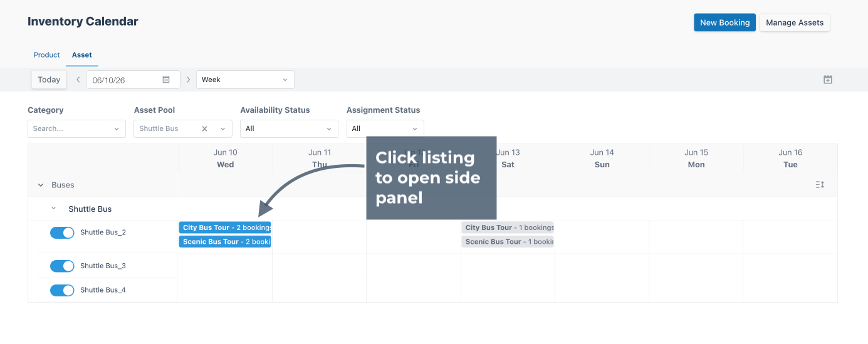Image resolution: width=868 pixels, height=344 pixels.
Task: Open Scenic Bus Tour 2 bookings on Jun 10
Action: click(x=225, y=242)
